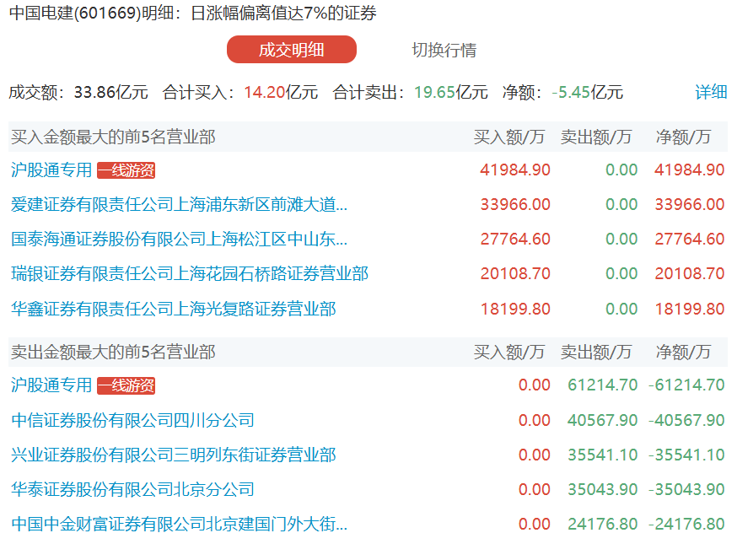Click 买入额/万 column header in buy table
The width and height of the screenshot is (737, 560).
click(509, 137)
